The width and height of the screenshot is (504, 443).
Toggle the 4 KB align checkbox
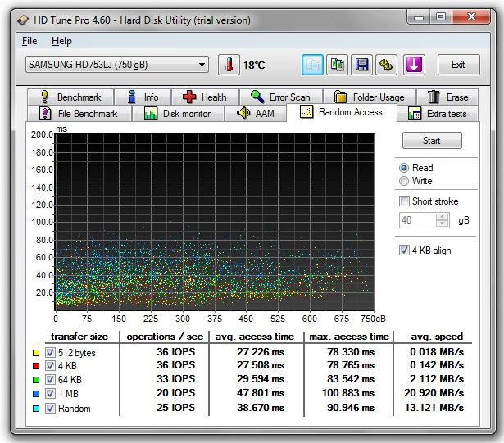404,251
